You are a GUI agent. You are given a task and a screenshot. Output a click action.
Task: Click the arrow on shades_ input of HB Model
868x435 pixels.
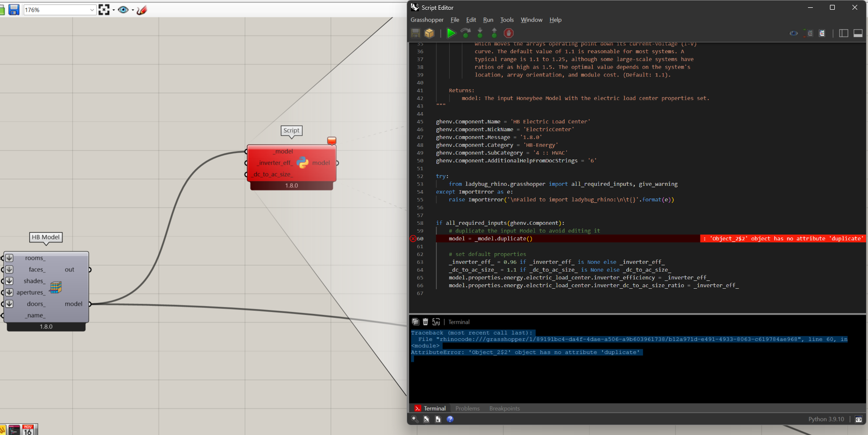click(9, 281)
